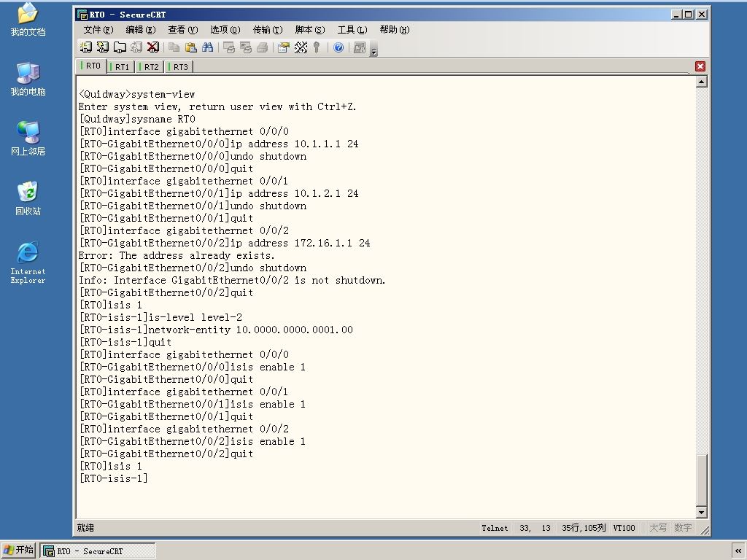This screenshot has height=560, width=747.
Task: Open the 传输(T) menu
Action: coord(268,29)
